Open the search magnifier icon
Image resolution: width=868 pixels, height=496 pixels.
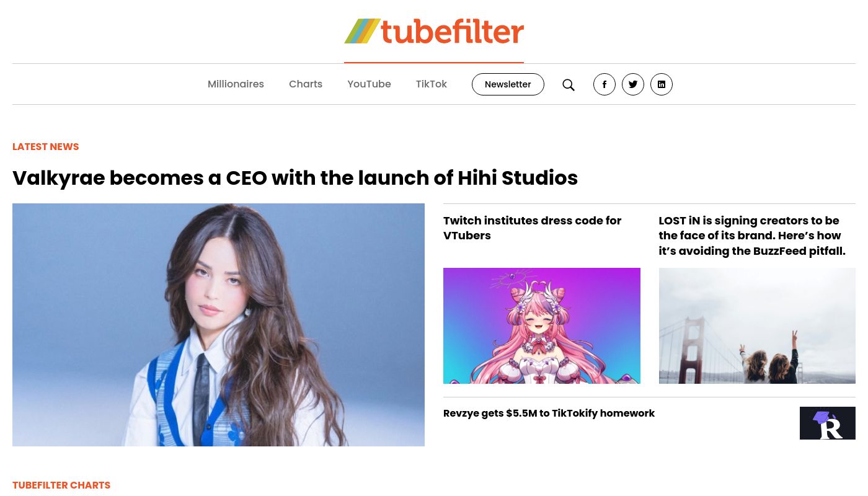[569, 85]
